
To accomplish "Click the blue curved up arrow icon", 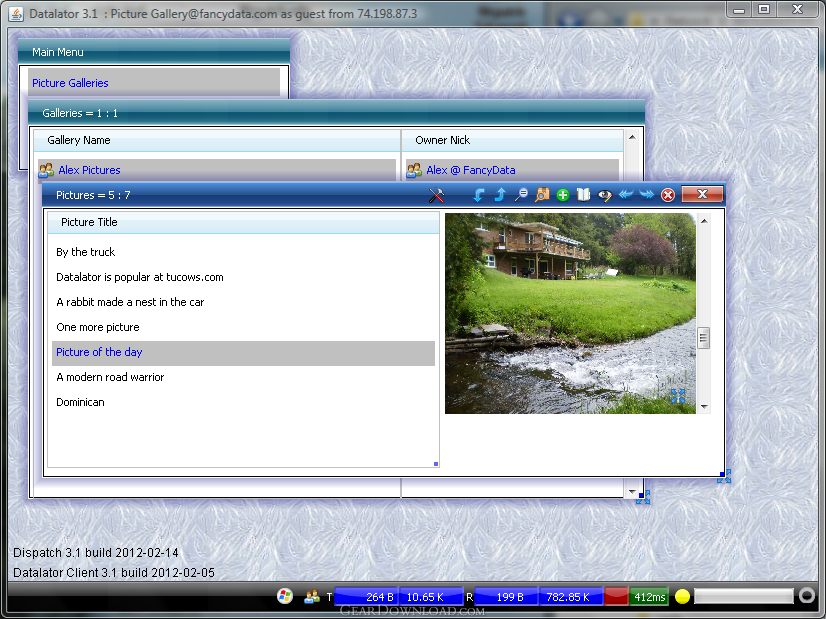I will click(500, 195).
